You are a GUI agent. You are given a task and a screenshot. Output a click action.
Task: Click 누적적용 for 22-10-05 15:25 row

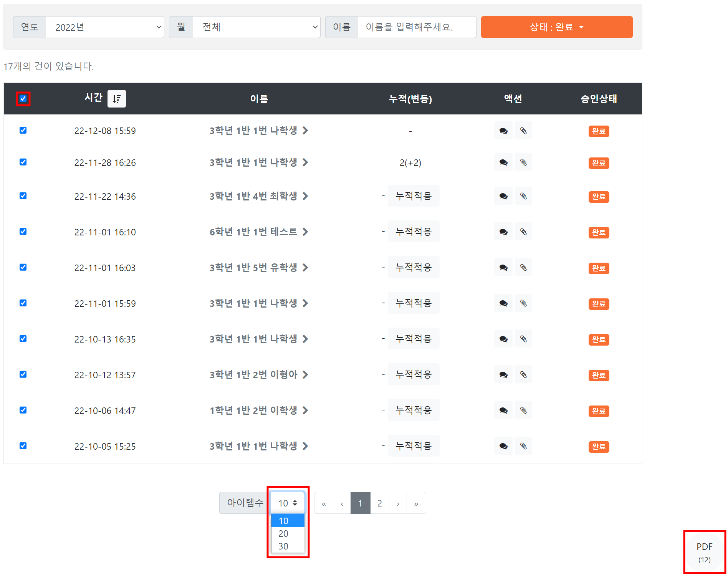point(414,446)
